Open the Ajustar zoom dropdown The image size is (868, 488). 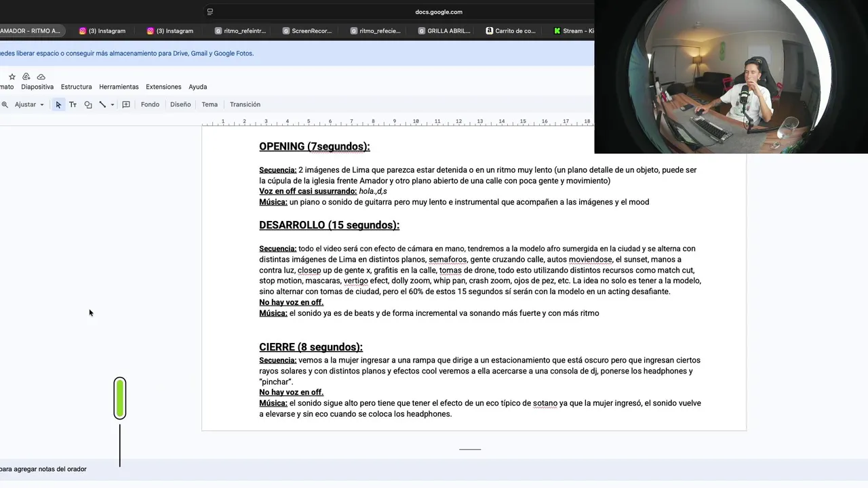(29, 104)
